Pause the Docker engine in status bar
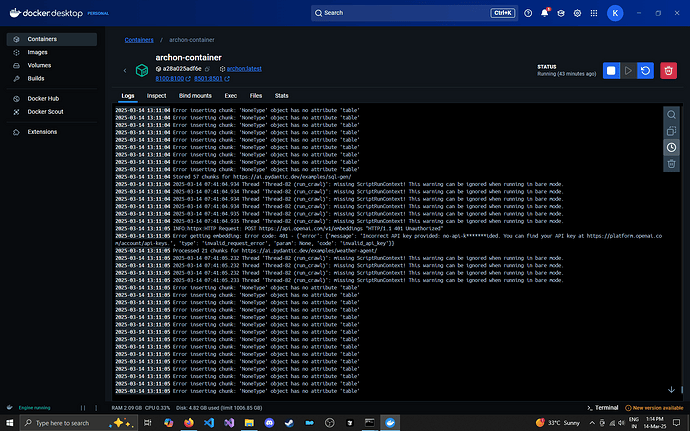The height and width of the screenshot is (431, 690). [x=83, y=408]
